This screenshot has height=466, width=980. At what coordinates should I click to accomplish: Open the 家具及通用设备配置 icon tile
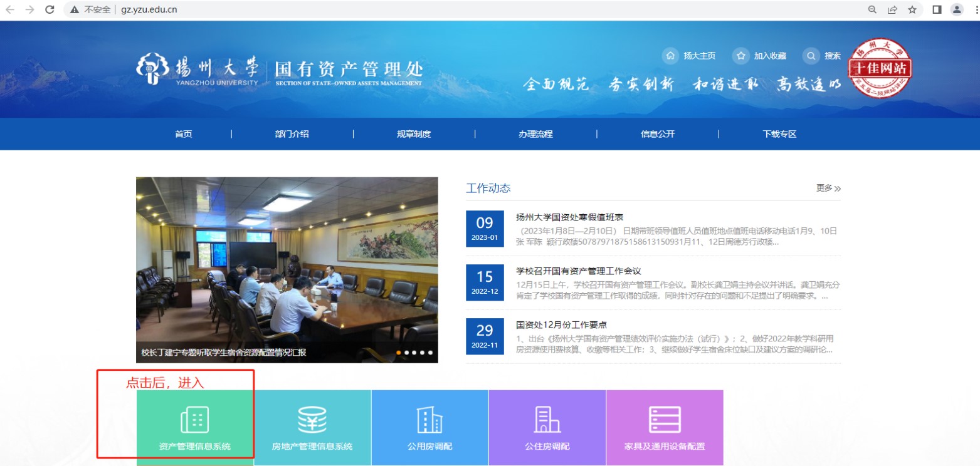tap(665, 420)
